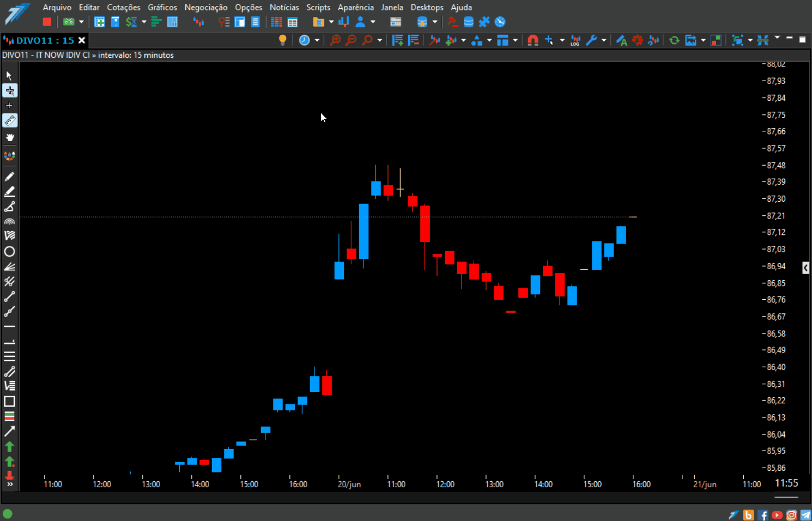Expand more drawing tools chevron
812x521 pixels.
[9, 484]
